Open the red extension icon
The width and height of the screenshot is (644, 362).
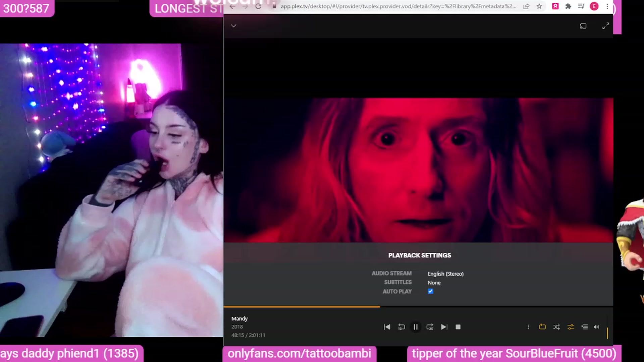pyautogui.click(x=555, y=6)
